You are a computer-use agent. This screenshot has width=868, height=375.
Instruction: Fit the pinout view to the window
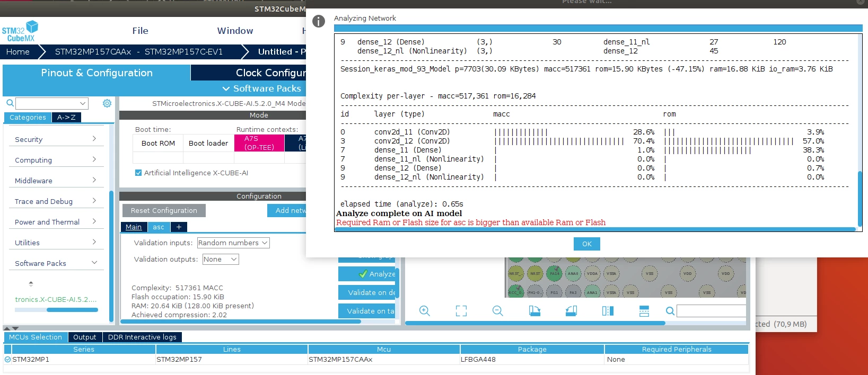point(461,311)
